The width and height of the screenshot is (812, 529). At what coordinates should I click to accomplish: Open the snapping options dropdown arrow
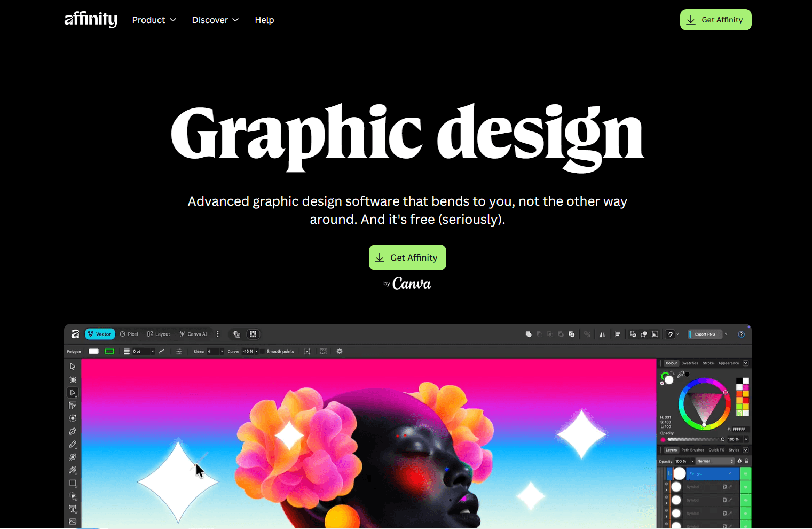tap(678, 334)
